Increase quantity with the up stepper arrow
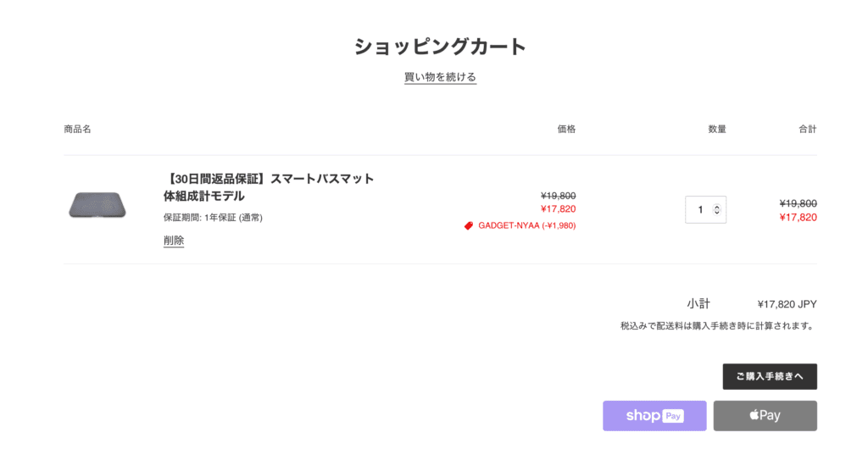Image resolution: width=868 pixels, height=449 pixels. [717, 207]
